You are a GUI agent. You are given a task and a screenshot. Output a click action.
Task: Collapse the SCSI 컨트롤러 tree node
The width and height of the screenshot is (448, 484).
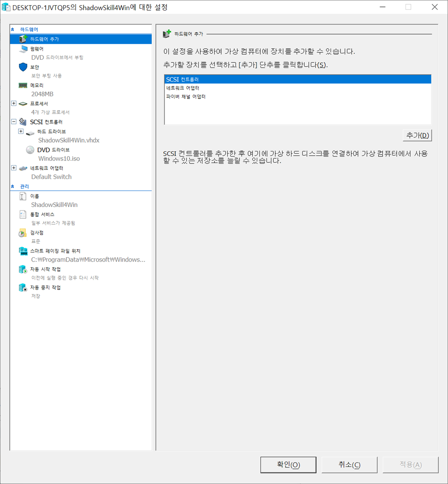[x=14, y=122]
